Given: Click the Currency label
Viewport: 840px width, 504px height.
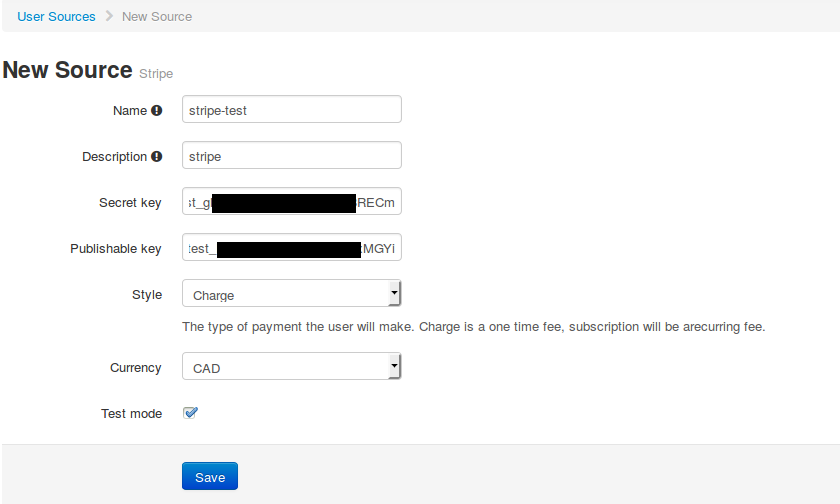Looking at the screenshot, I should (136, 367).
